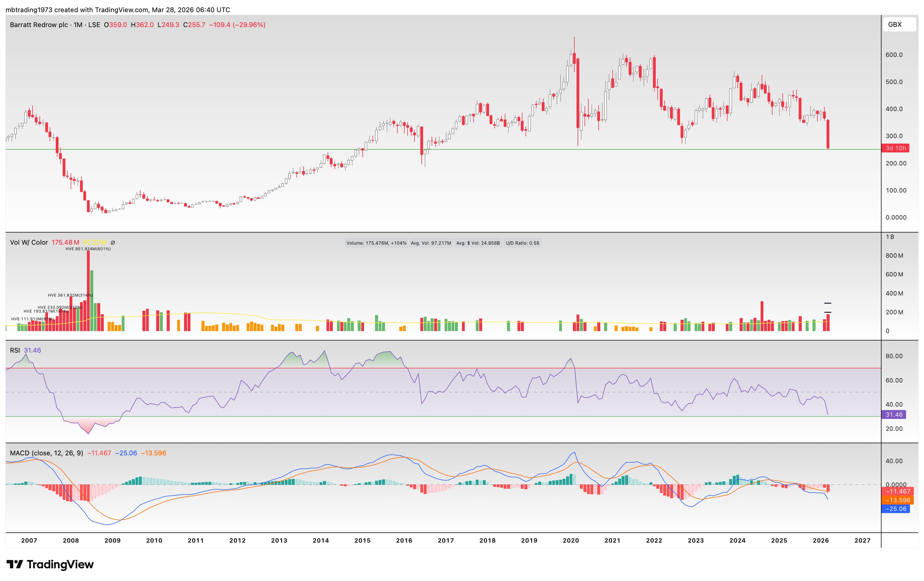Screen dimensions: 924x581
Task: Click the Volume: 175.476M, +104% table cell
Action: [x=376, y=243]
